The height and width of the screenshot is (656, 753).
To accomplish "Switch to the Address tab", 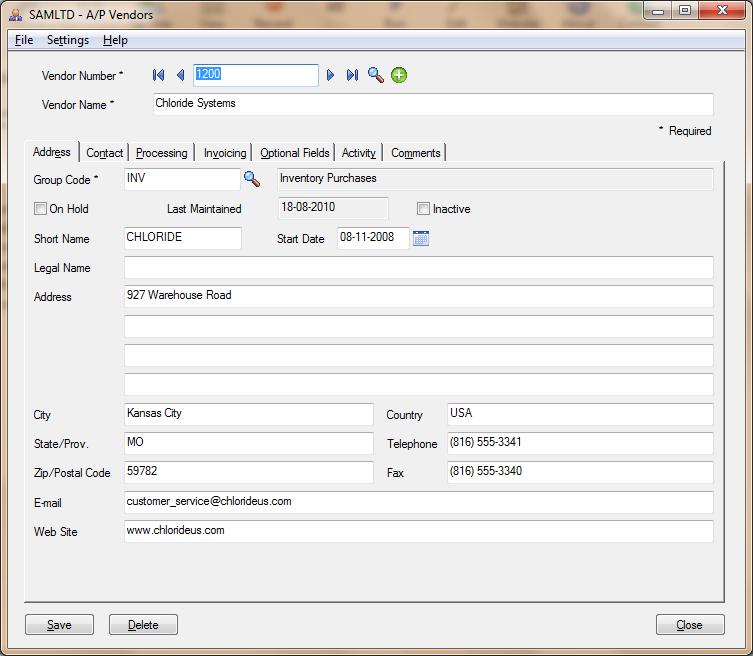I will 51,152.
